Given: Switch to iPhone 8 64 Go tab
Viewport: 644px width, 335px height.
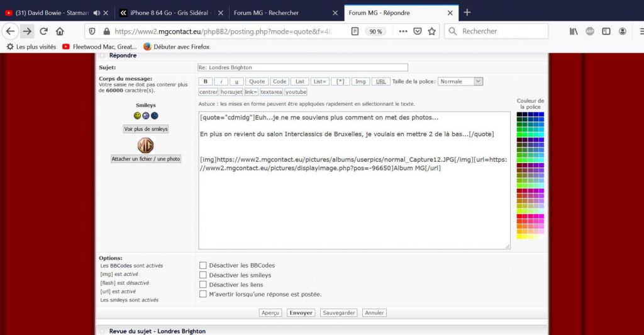Looking at the screenshot, I should click(169, 13).
